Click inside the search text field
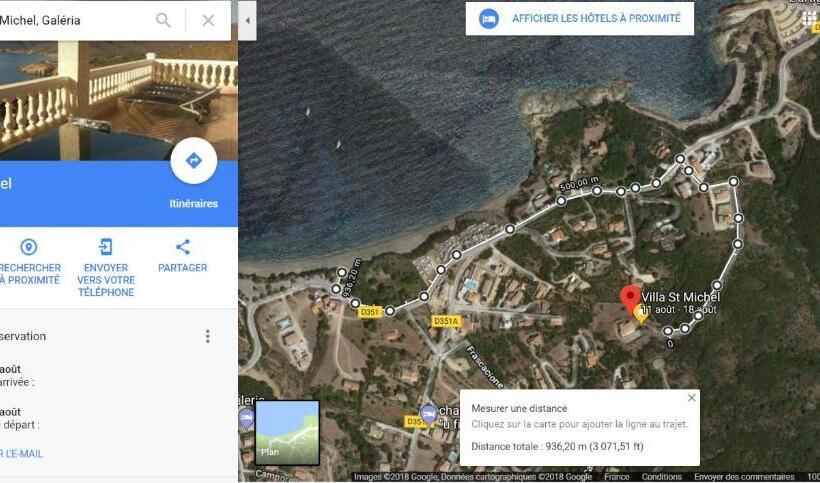Viewport: 820px width, 483px height. [73, 20]
